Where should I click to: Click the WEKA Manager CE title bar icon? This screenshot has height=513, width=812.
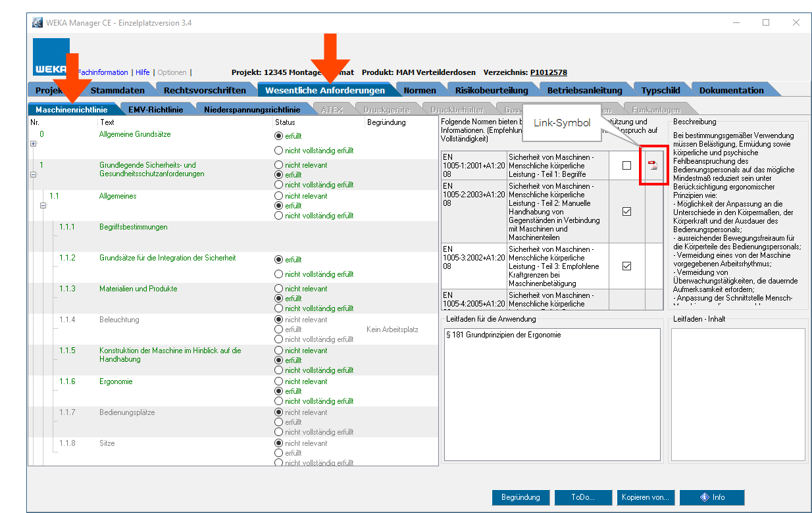[x=37, y=22]
